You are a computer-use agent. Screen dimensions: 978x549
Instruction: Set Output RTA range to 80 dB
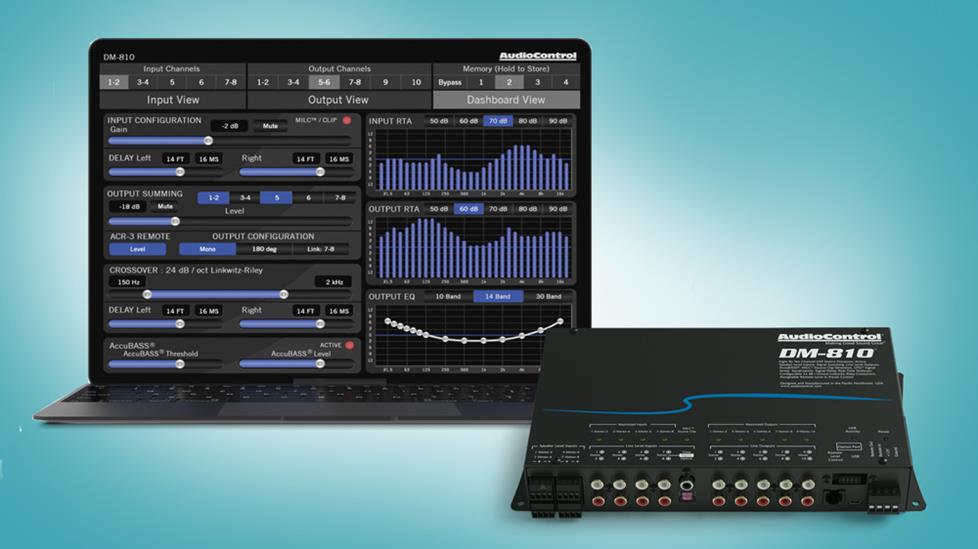pos(528,209)
